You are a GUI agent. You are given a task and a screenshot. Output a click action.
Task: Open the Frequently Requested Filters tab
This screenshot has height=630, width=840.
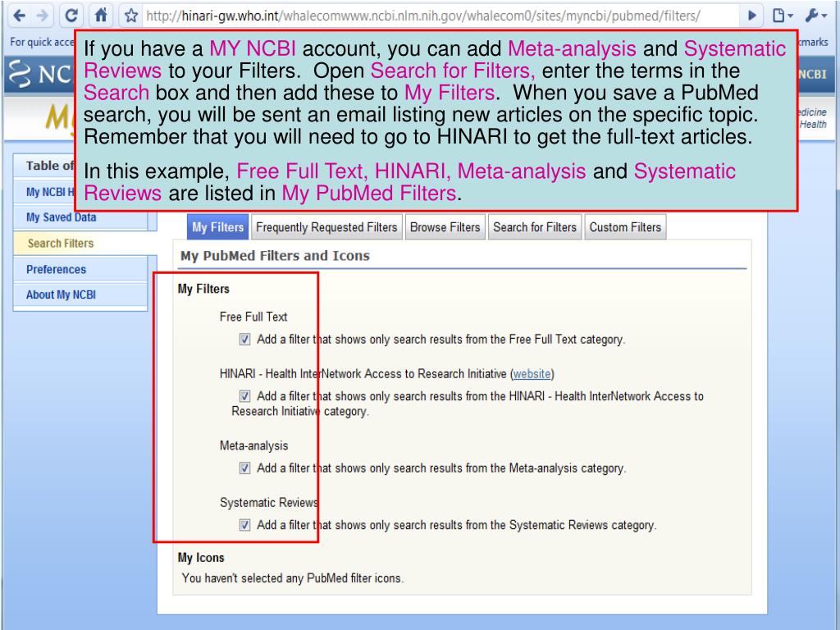pyautogui.click(x=326, y=227)
